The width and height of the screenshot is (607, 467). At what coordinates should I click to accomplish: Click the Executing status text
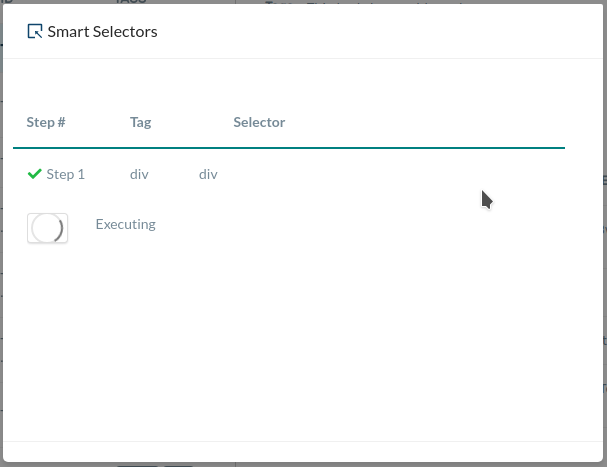click(x=125, y=224)
